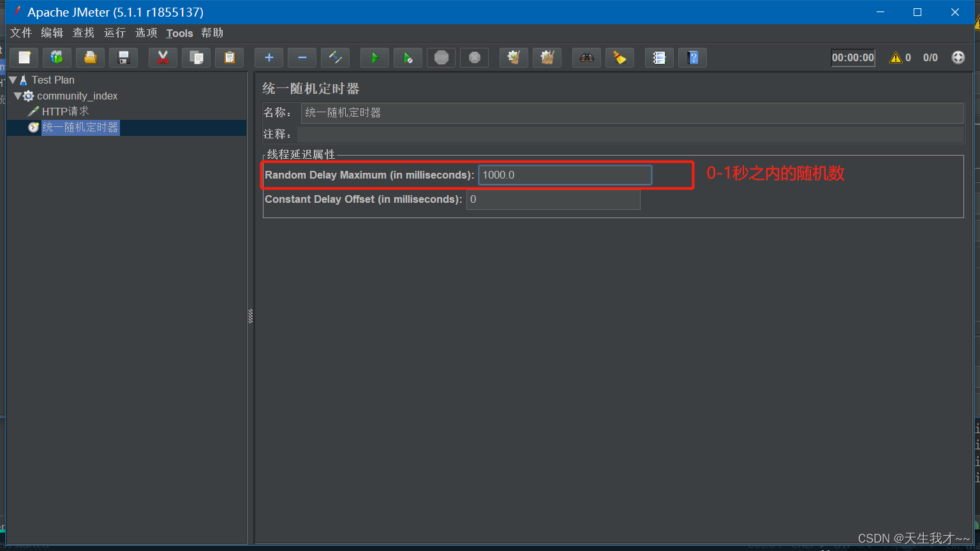The width and height of the screenshot is (980, 551).
Task: Select community_index thread group
Action: [77, 96]
